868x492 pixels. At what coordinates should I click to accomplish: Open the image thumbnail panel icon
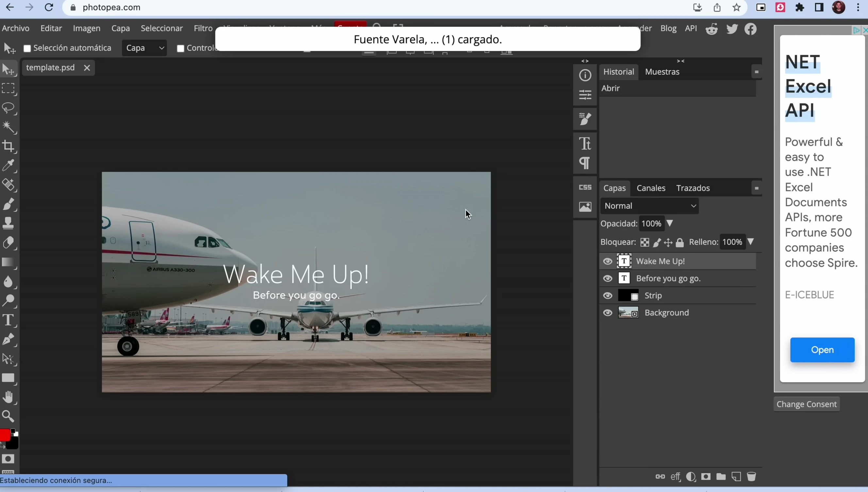point(585,207)
